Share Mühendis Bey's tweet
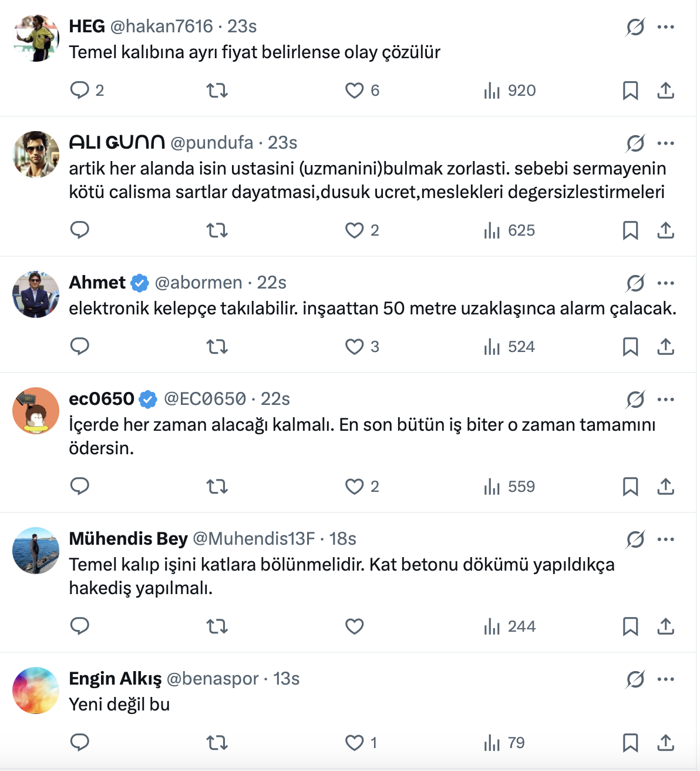 (665, 626)
